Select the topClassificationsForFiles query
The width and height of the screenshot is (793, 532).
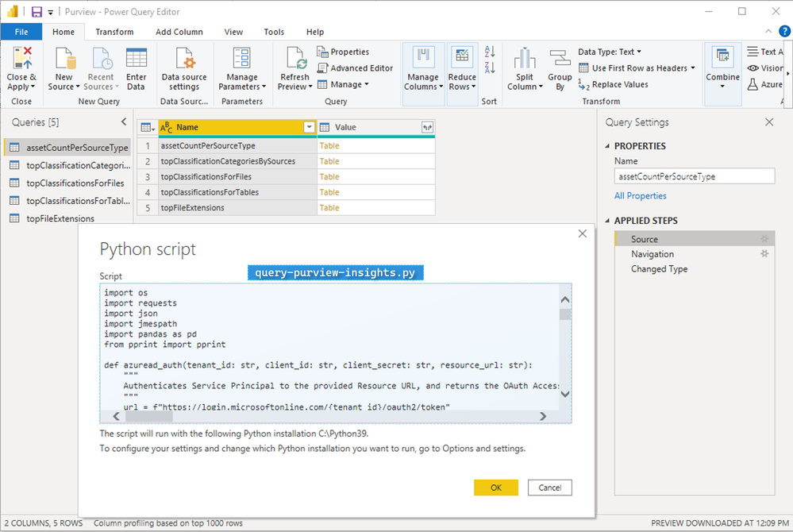pos(67,183)
